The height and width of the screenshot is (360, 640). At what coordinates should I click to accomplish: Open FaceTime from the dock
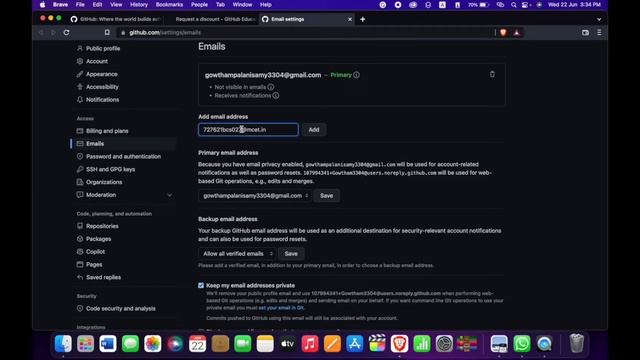[x=242, y=344]
